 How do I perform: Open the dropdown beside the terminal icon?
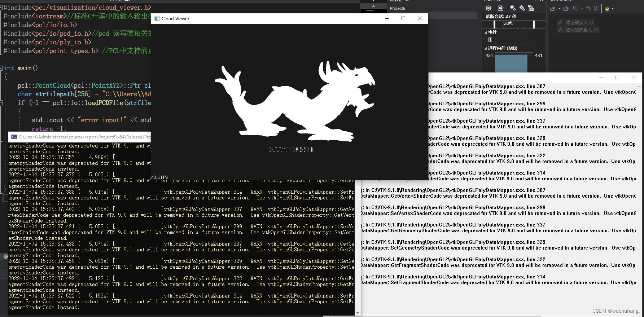pyautogui.click(x=582, y=9)
